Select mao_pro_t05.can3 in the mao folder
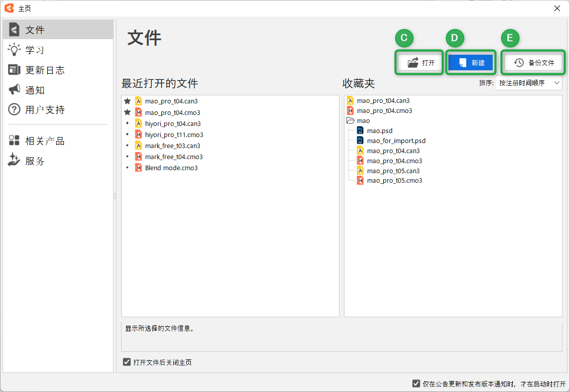The image size is (570, 392). coord(393,171)
